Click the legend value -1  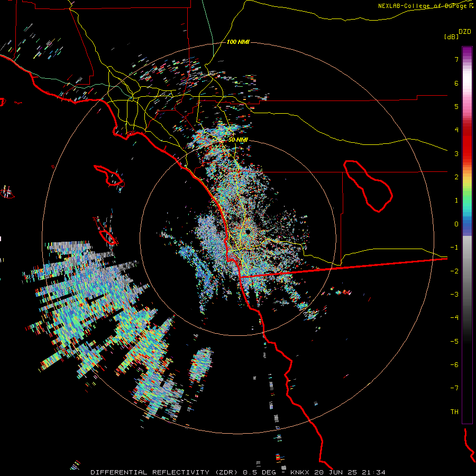tap(454, 248)
